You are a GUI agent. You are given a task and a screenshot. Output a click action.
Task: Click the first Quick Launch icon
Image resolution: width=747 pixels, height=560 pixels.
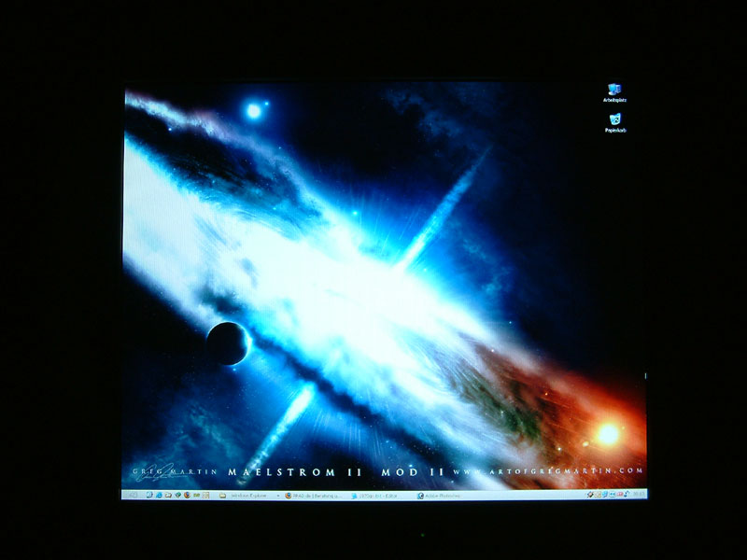click(149, 495)
